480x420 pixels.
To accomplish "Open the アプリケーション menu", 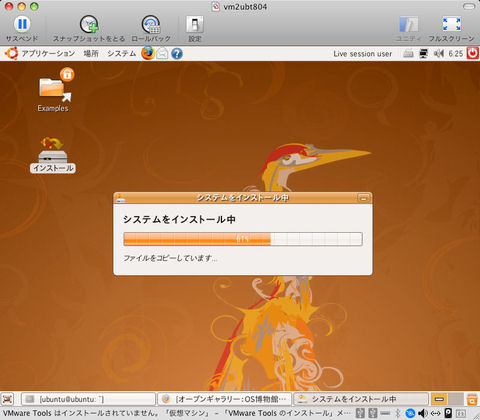I will pos(48,53).
